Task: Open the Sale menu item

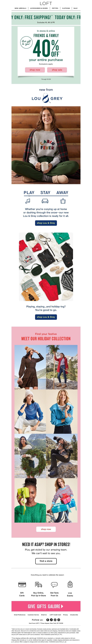Action: click(75, 8)
